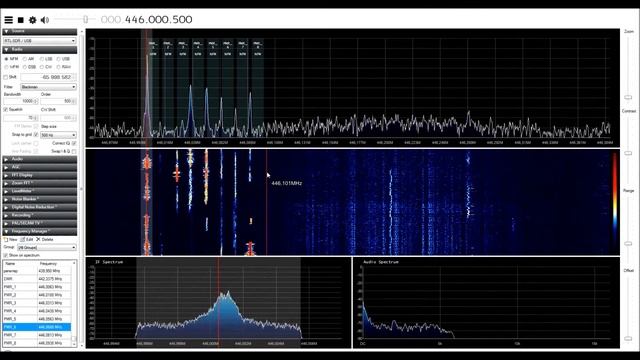Viewport: 640px width, 360px height.
Task: Open the Step size 500 Hz dropdown
Action: point(58,135)
